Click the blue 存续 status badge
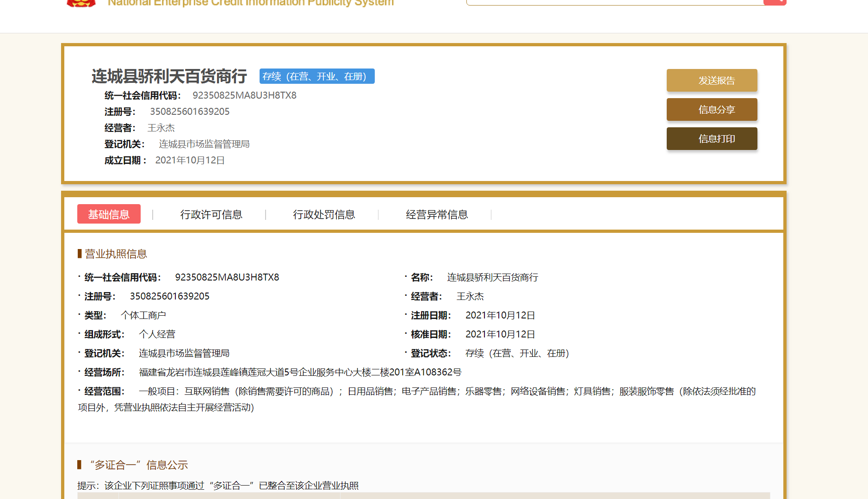The image size is (868, 499). click(317, 76)
